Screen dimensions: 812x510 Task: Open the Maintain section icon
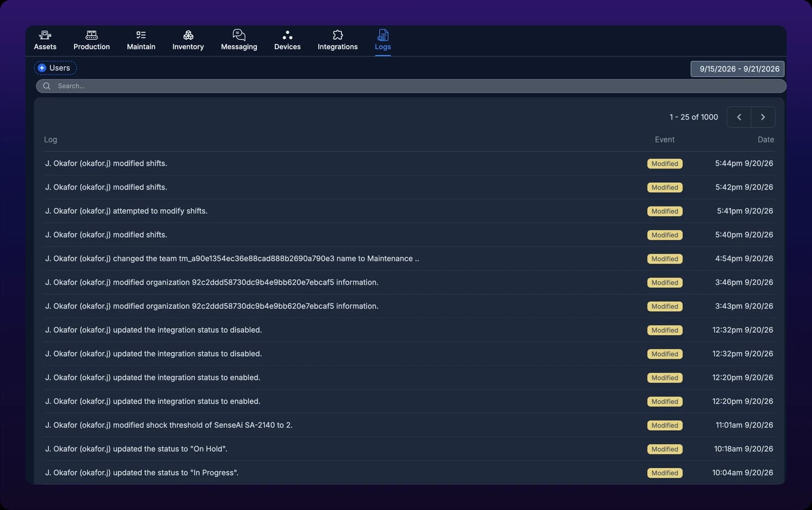[141, 35]
